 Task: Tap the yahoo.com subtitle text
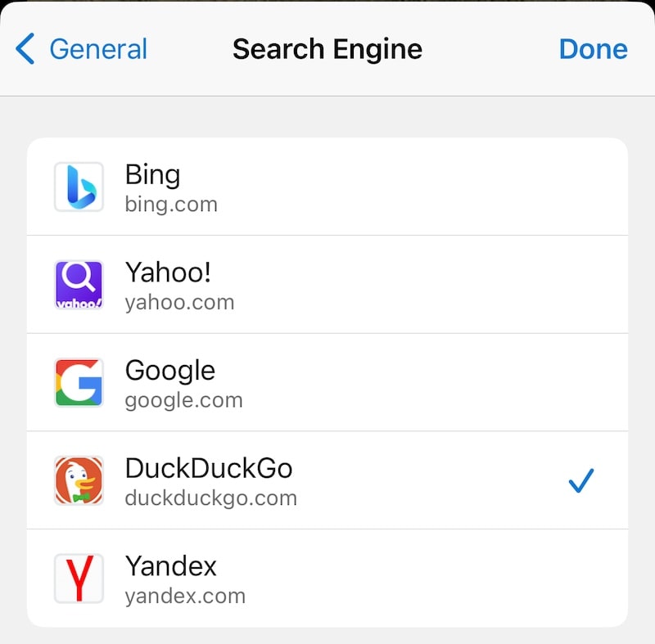[179, 302]
